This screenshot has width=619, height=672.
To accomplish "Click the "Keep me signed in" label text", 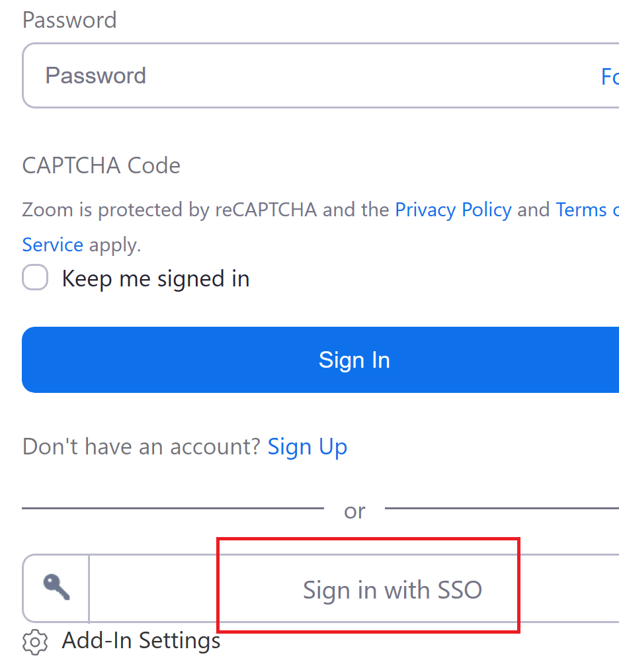I will click(x=155, y=279).
